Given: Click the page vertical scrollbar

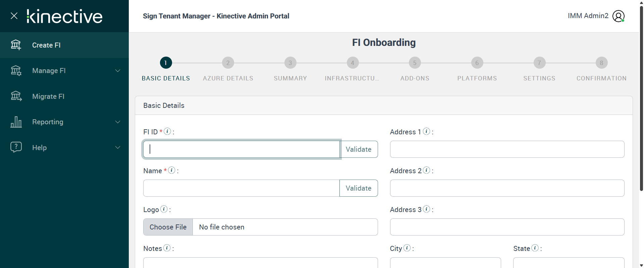Looking at the screenshot, I should [641, 100].
